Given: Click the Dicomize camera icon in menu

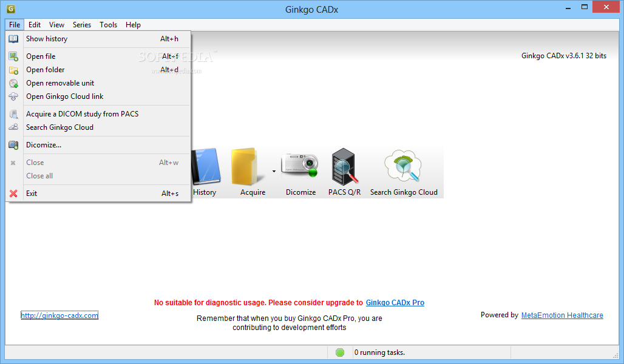Looking at the screenshot, I should 13,145.
